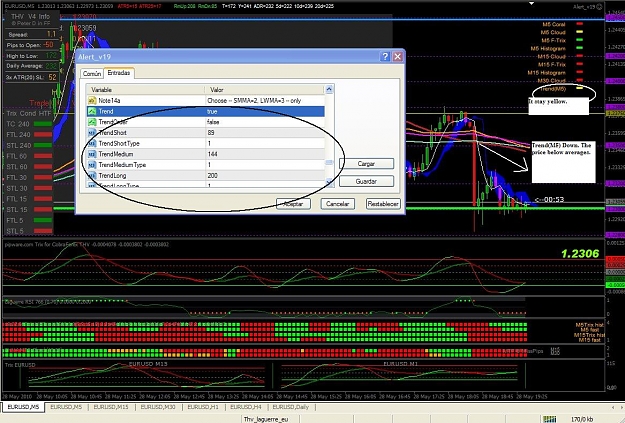Viewport: 625px width, 423px height.
Task: Click the value 89 for TrendShort
Action: click(x=211, y=133)
